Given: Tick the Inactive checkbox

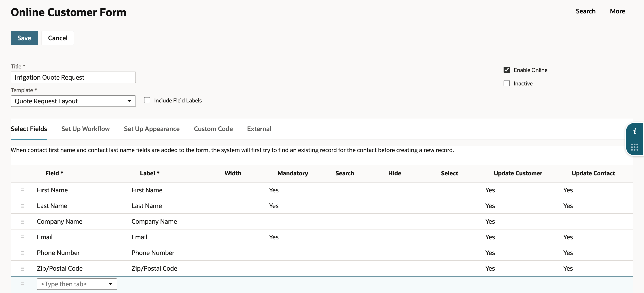Looking at the screenshot, I should click(x=506, y=83).
